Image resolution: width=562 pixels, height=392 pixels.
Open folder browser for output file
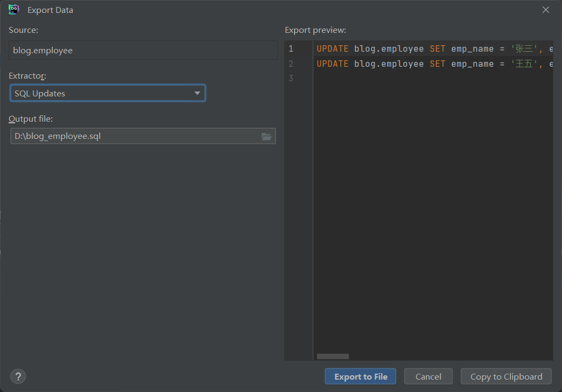point(266,136)
